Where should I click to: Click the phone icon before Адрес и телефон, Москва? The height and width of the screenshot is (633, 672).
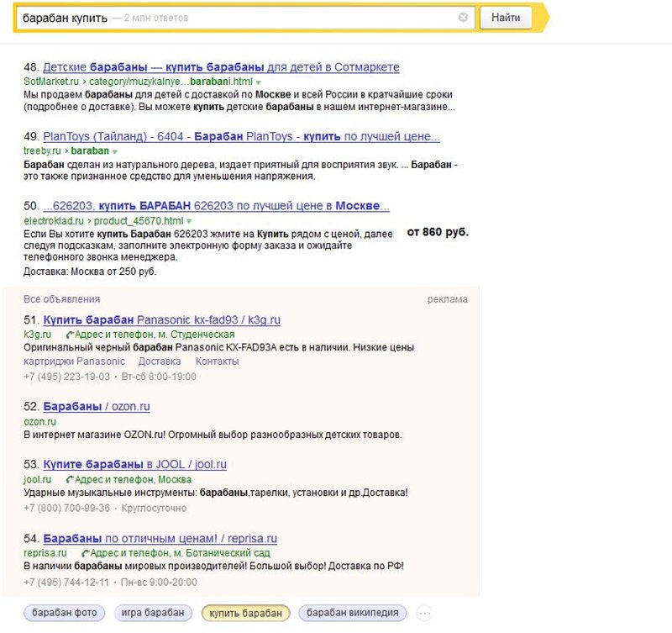point(70,480)
